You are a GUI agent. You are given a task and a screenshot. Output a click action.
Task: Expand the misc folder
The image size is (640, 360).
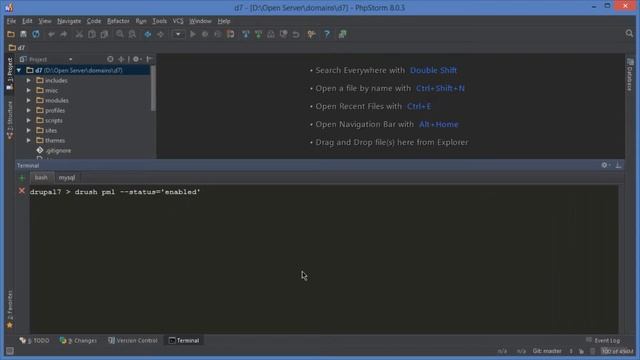coord(29,90)
